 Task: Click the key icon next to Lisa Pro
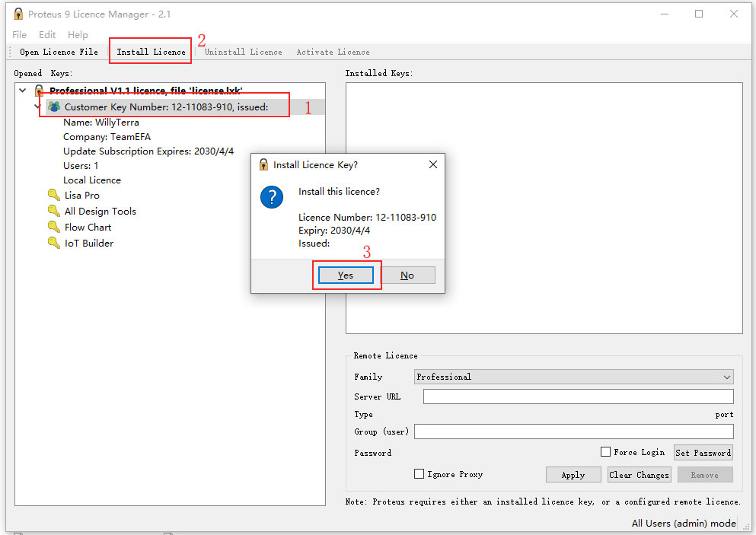pos(54,195)
